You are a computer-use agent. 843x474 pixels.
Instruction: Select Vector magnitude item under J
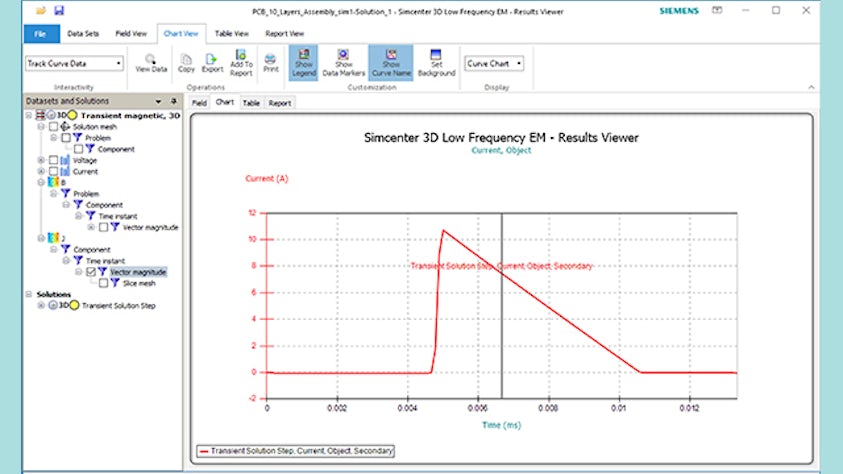click(x=138, y=272)
